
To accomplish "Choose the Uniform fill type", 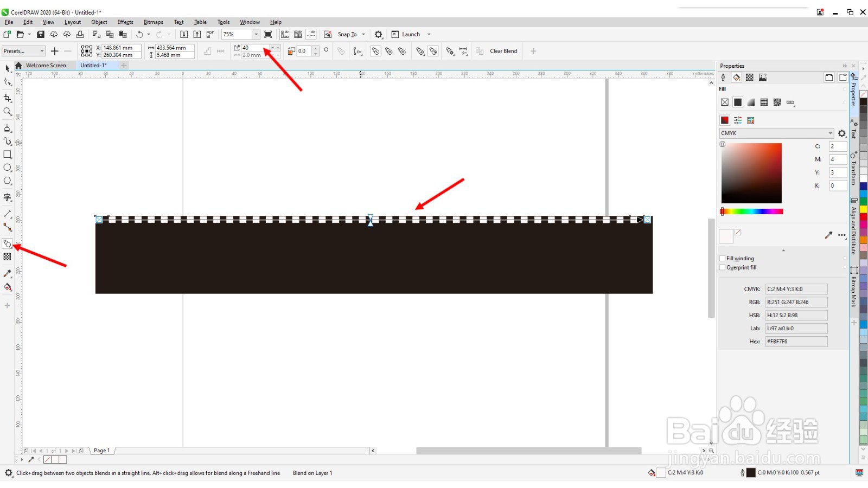I will [x=738, y=102].
